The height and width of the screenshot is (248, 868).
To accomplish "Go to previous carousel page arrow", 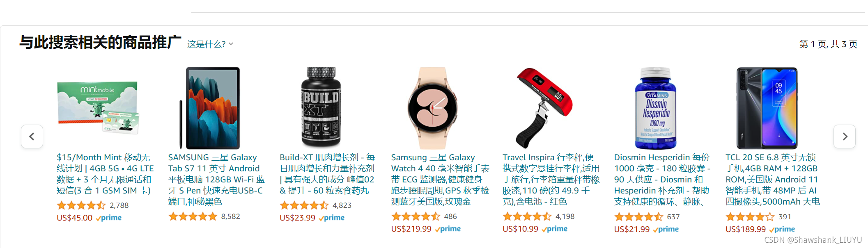I will (x=32, y=137).
